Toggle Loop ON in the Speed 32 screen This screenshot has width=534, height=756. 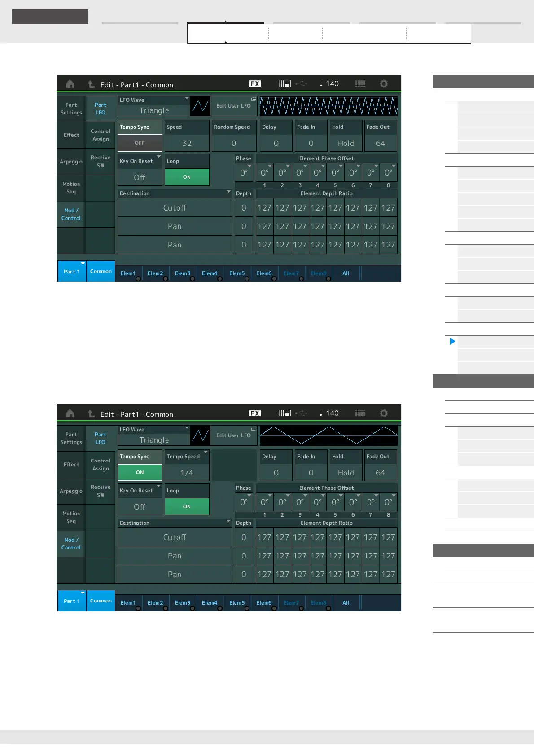[x=187, y=177]
